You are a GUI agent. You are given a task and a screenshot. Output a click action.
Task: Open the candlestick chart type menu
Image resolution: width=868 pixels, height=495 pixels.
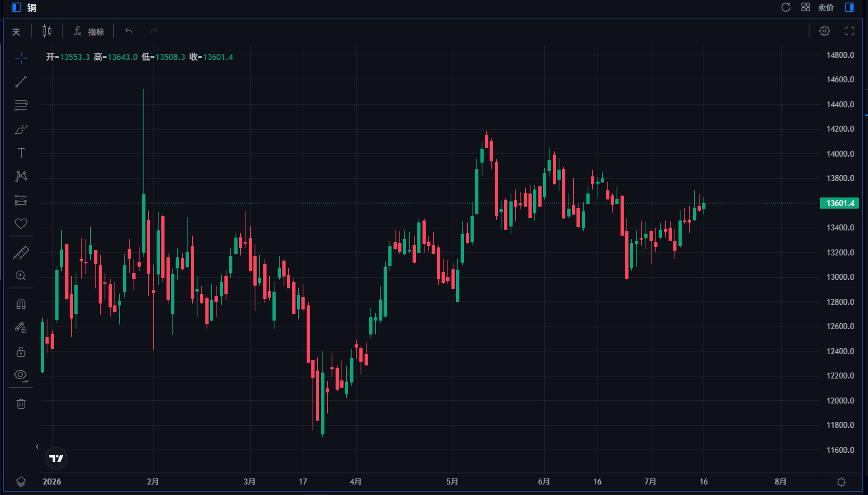47,31
